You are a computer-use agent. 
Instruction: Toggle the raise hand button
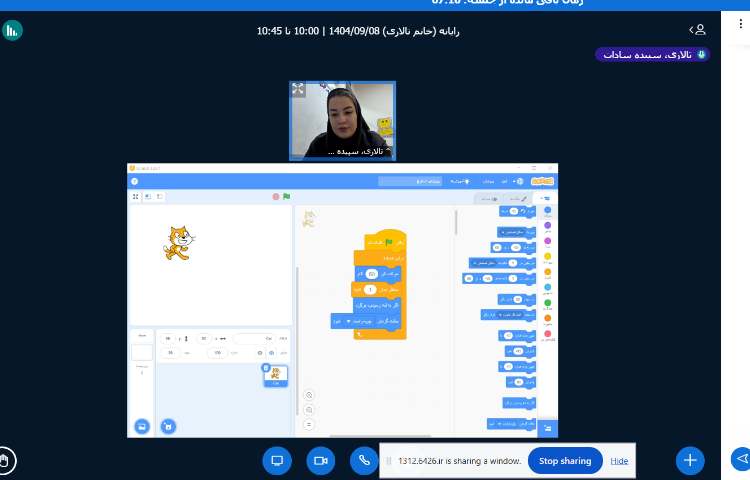(x=8, y=460)
